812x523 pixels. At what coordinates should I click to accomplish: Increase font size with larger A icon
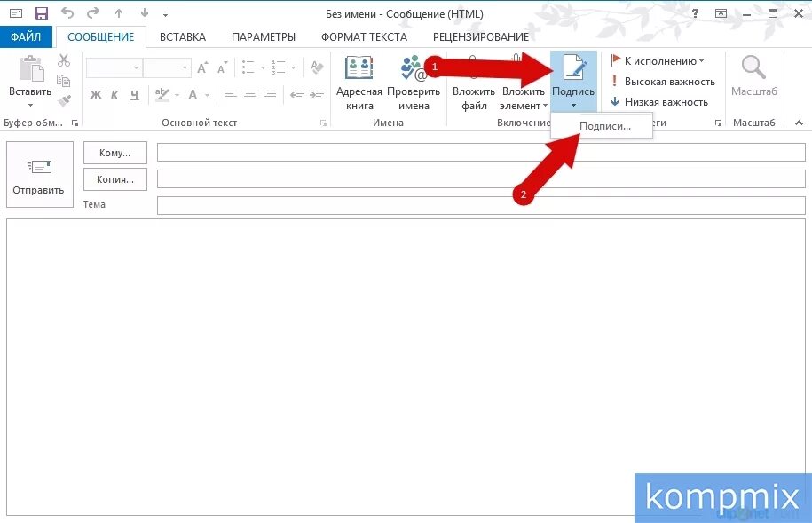click(x=202, y=67)
